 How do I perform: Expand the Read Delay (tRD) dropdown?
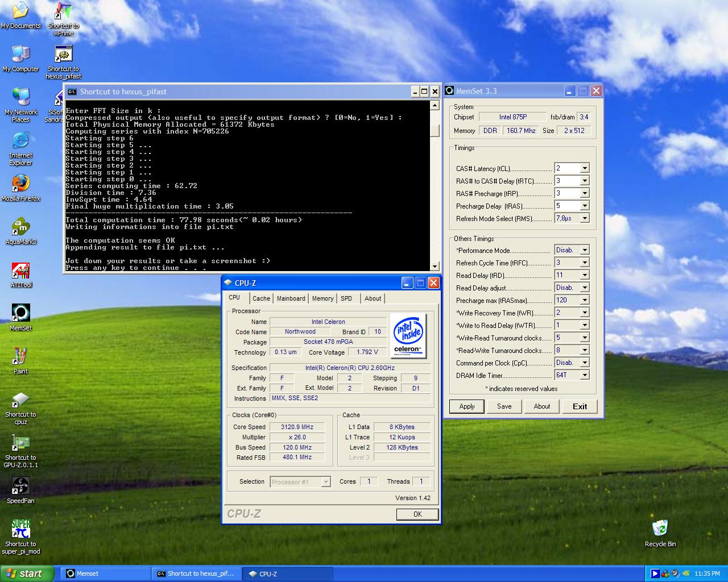pyautogui.click(x=584, y=275)
